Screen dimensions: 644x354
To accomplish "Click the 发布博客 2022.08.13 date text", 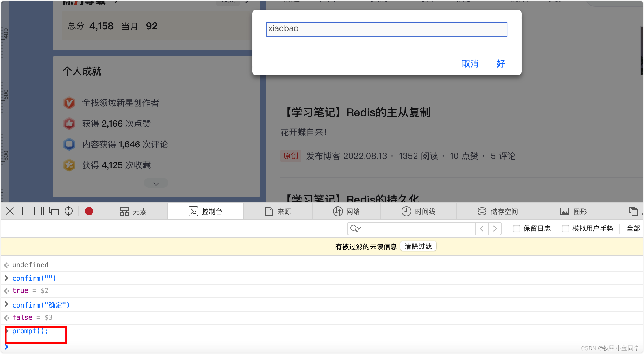I will tap(346, 156).
